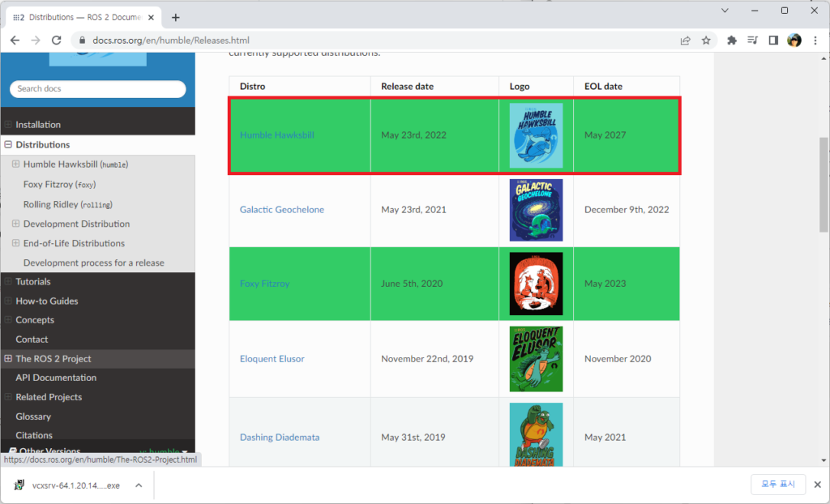Click the browser forward arrow
Viewport: 830px width, 504px height.
pos(36,41)
